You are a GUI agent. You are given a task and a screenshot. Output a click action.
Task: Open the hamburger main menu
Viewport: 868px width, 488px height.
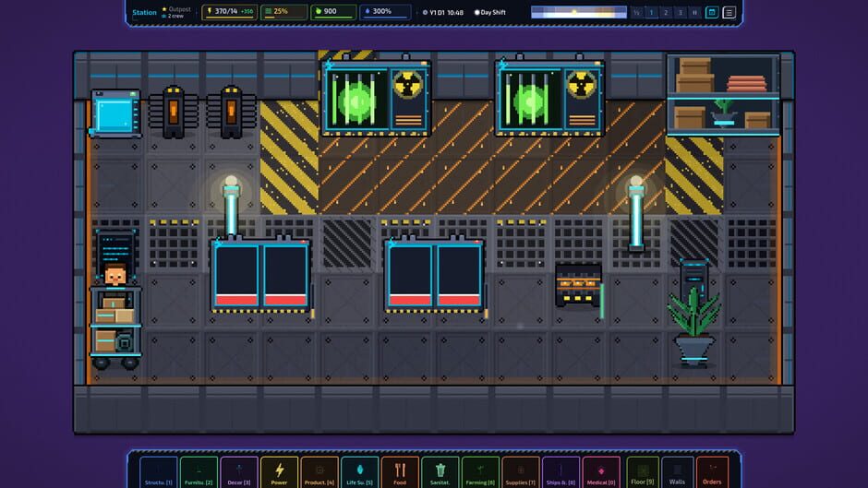tap(729, 12)
